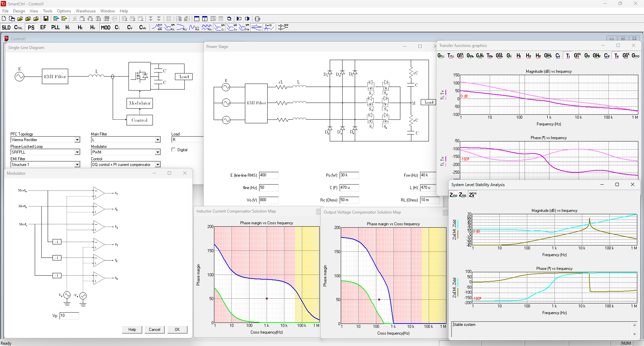Image resolution: width=644 pixels, height=346 pixels.
Task: Open the PFC Topology dropdown
Action: 77,140
